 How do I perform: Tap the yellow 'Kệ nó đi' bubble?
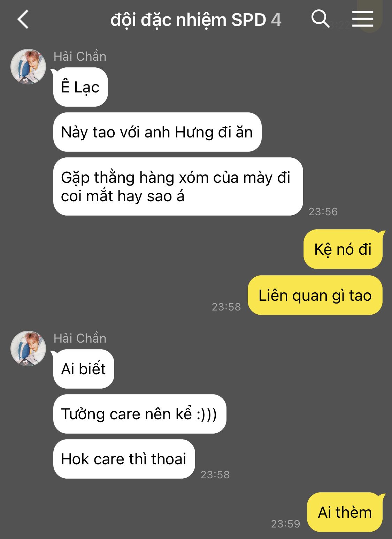tap(343, 249)
